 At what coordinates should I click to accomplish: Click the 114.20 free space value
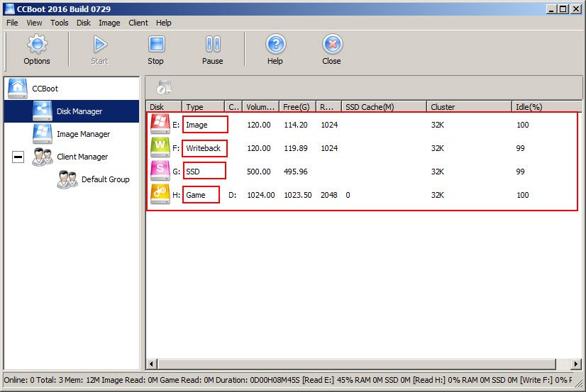point(296,125)
